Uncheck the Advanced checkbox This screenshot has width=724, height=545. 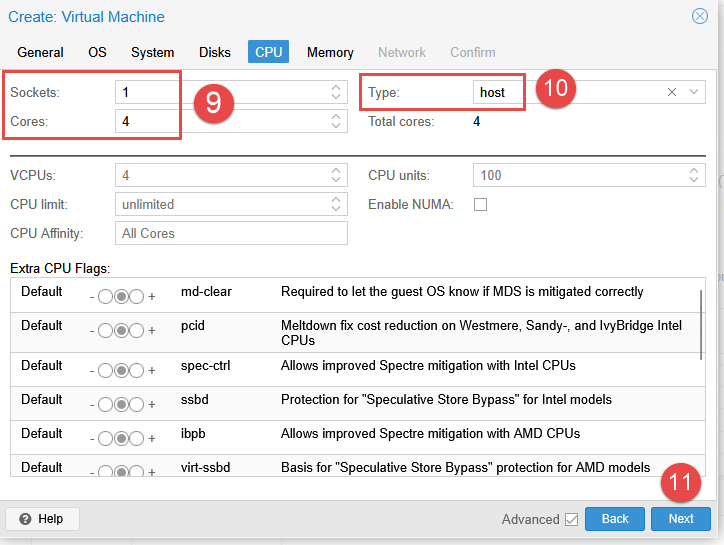coord(571,519)
